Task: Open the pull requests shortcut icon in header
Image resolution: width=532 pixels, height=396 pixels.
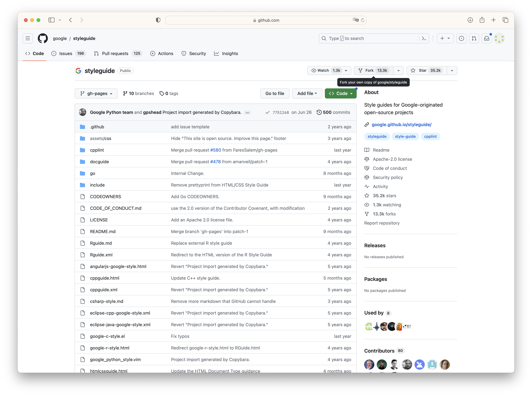Action: [474, 38]
